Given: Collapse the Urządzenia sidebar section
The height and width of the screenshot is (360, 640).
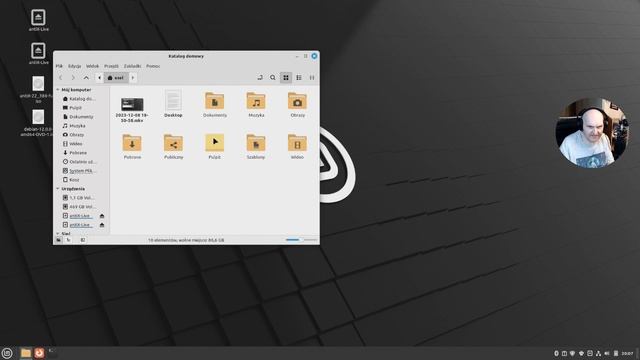Looking at the screenshot, I should pyautogui.click(x=58, y=189).
